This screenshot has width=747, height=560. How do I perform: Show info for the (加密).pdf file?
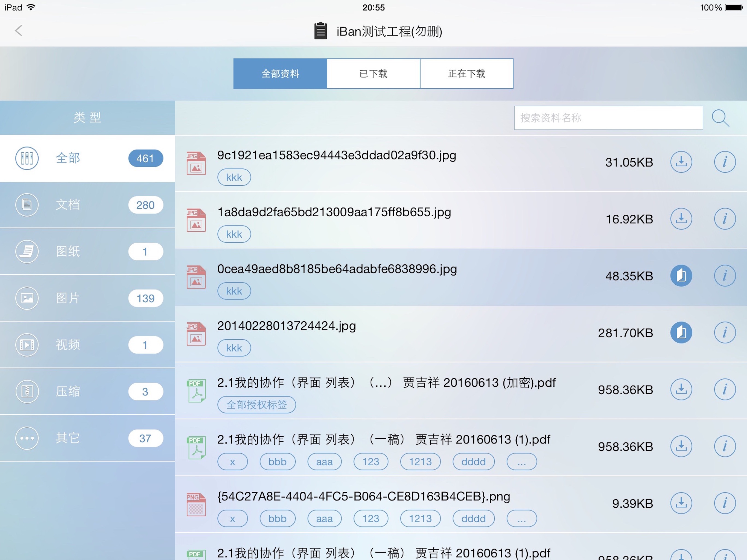click(725, 389)
